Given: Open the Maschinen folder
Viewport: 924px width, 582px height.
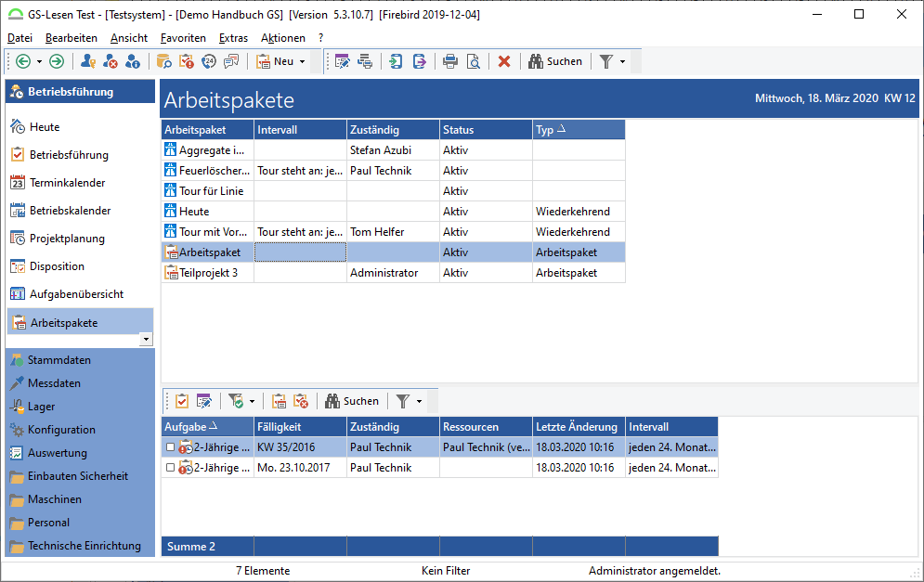Looking at the screenshot, I should point(80,499).
